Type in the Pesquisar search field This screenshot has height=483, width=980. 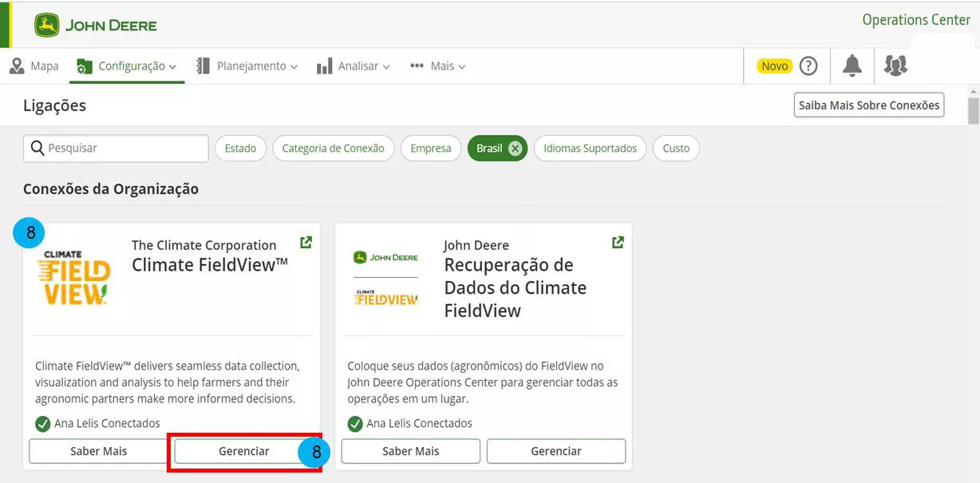(124, 148)
